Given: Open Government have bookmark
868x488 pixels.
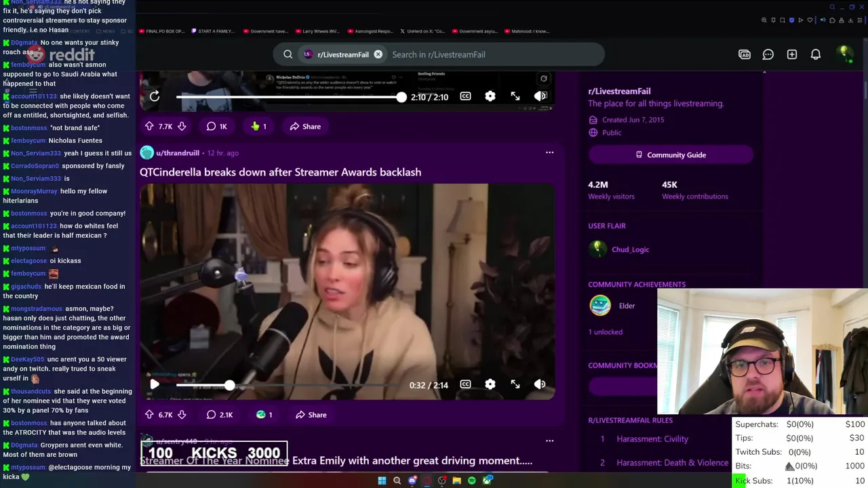Looking at the screenshot, I should (x=264, y=31).
